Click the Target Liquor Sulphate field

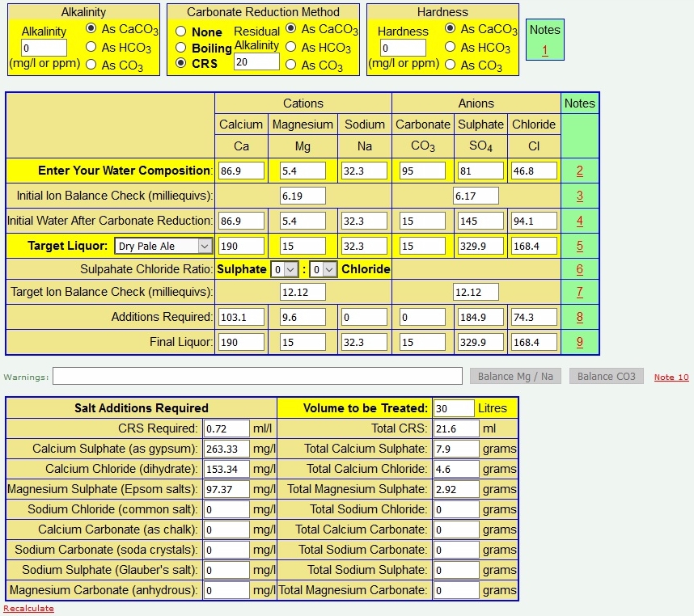tap(480, 246)
